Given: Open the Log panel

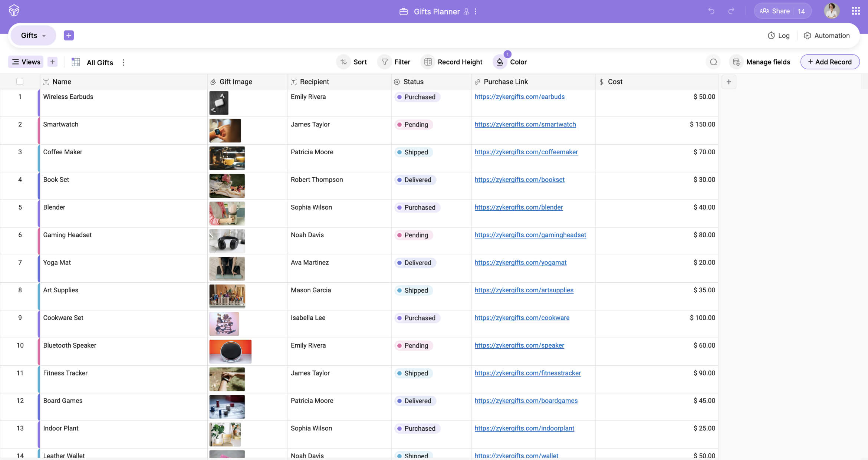Looking at the screenshot, I should click(x=778, y=36).
